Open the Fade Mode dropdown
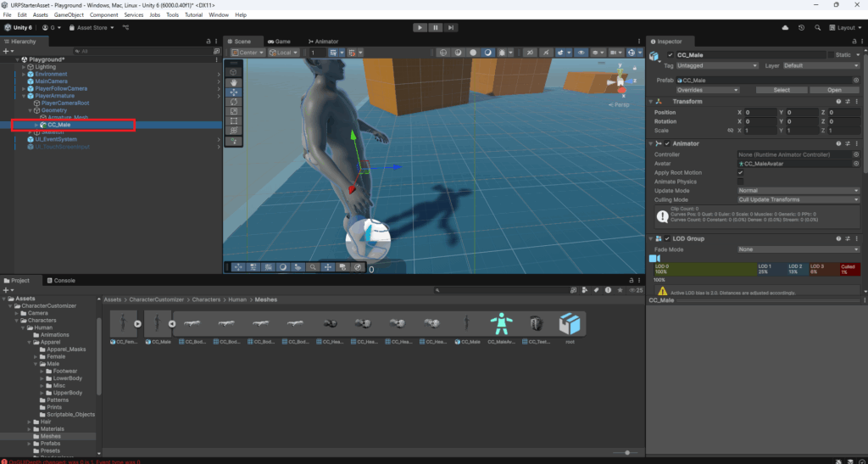Screen dimensions: 868x464 tap(798, 249)
